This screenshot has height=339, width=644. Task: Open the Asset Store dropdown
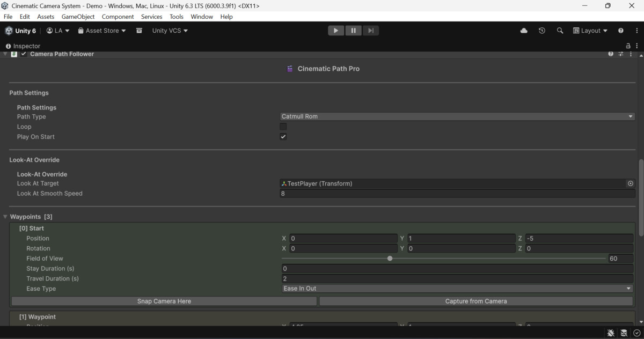click(102, 31)
